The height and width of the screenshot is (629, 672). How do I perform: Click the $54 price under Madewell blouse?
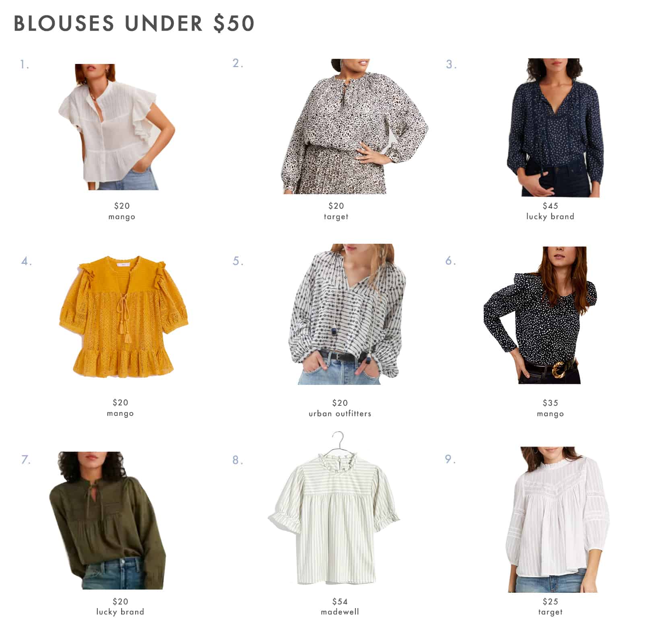click(340, 601)
